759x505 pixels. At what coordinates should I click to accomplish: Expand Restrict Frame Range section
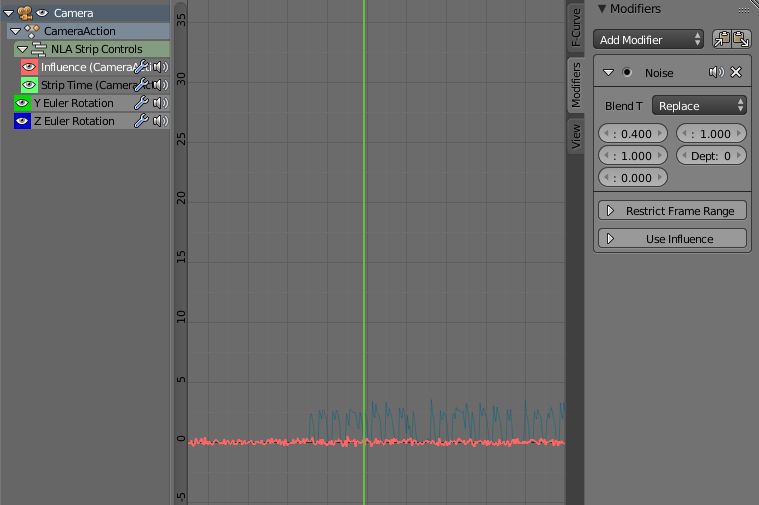click(672, 211)
